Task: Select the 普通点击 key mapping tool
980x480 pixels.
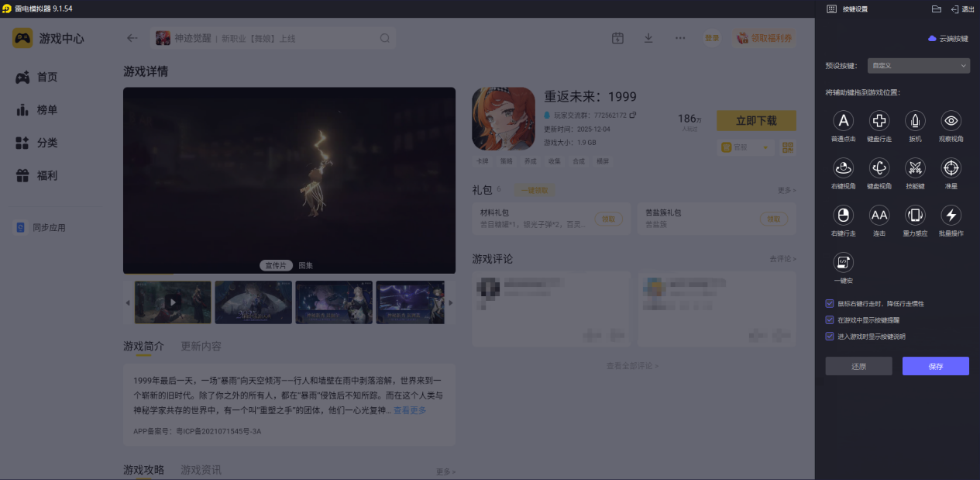Action: click(843, 121)
